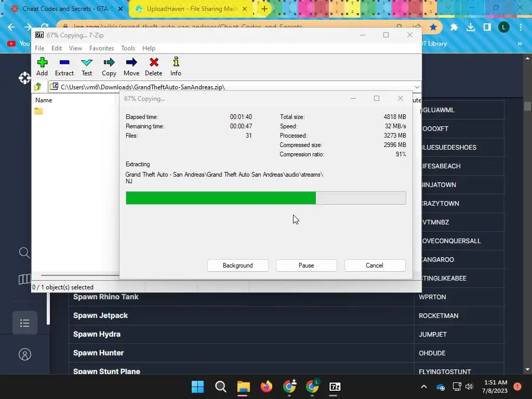
Task: Open Chrome downloads icon
Action: (471, 27)
